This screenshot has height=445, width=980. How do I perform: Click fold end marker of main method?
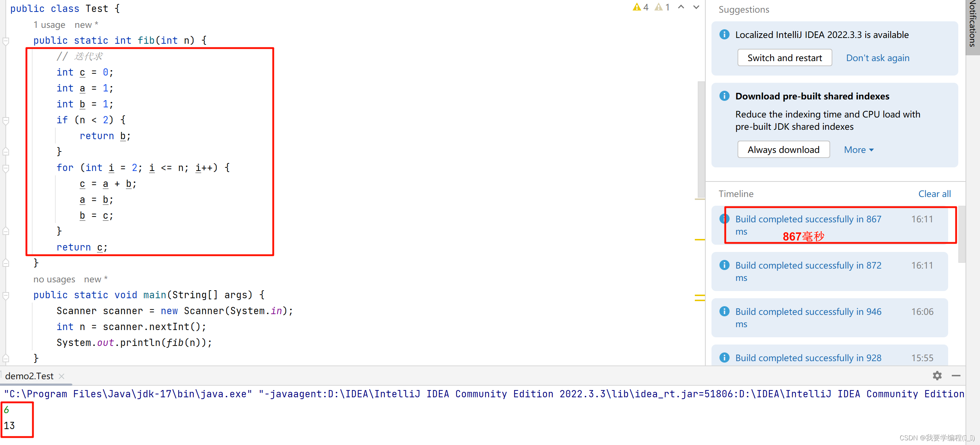coord(6,358)
